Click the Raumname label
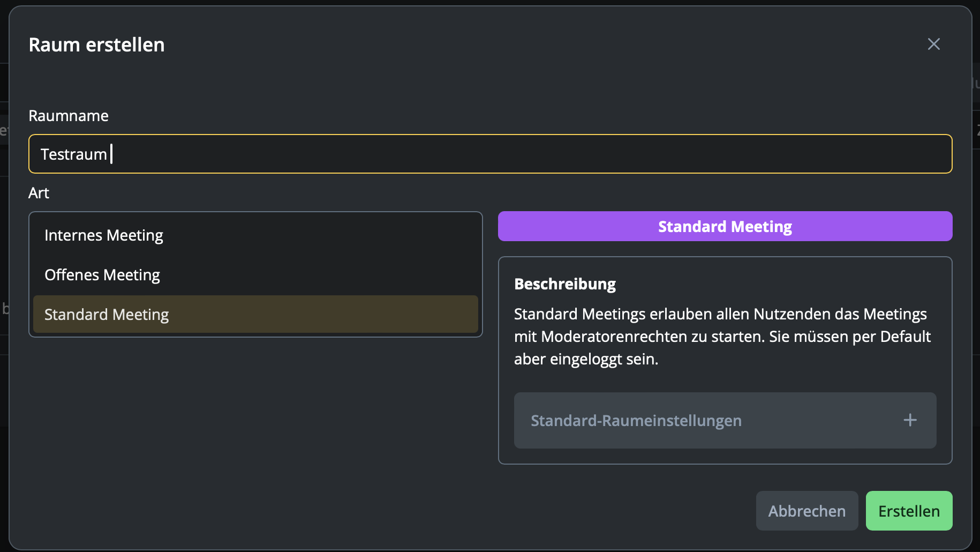 [x=69, y=116]
